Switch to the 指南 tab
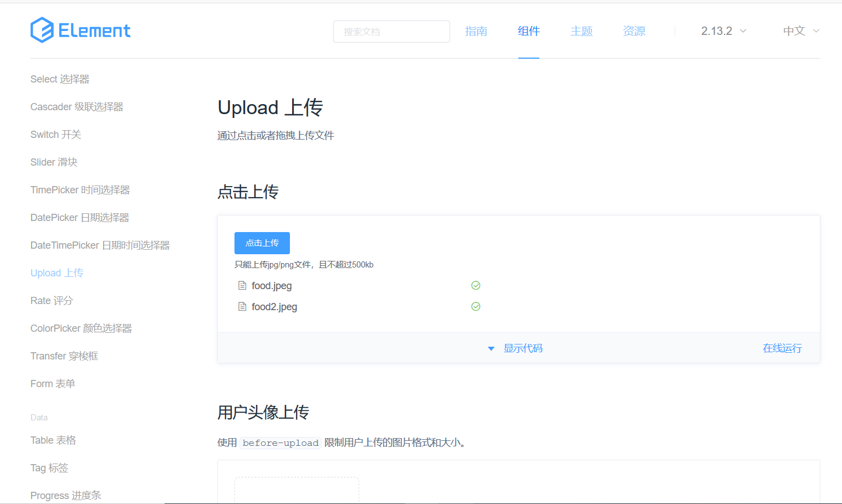The width and height of the screenshot is (842, 504). tap(476, 31)
